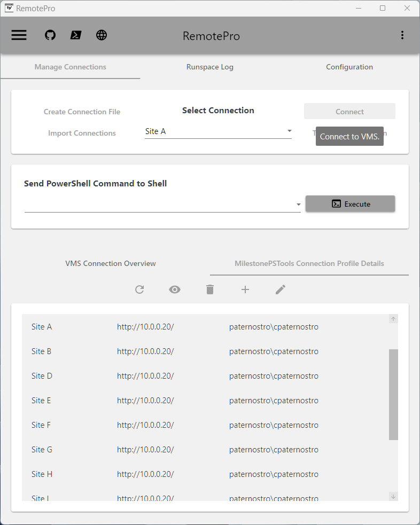
Task: Select the Site D profile row
Action: 205,376
